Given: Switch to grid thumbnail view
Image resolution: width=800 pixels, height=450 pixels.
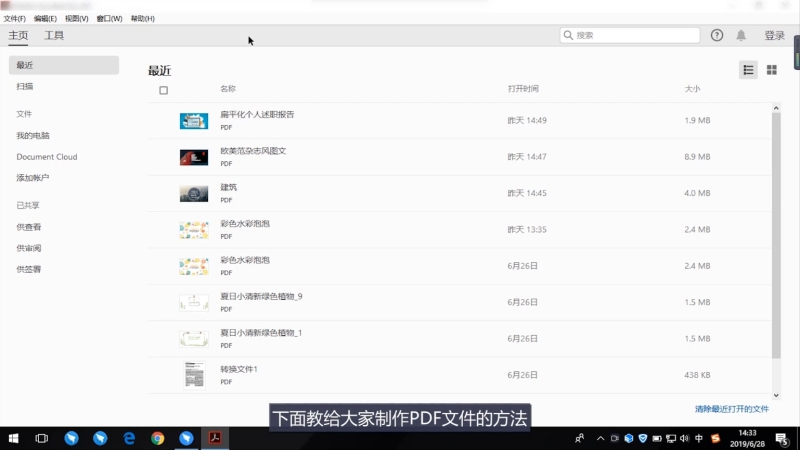Looking at the screenshot, I should coord(771,69).
